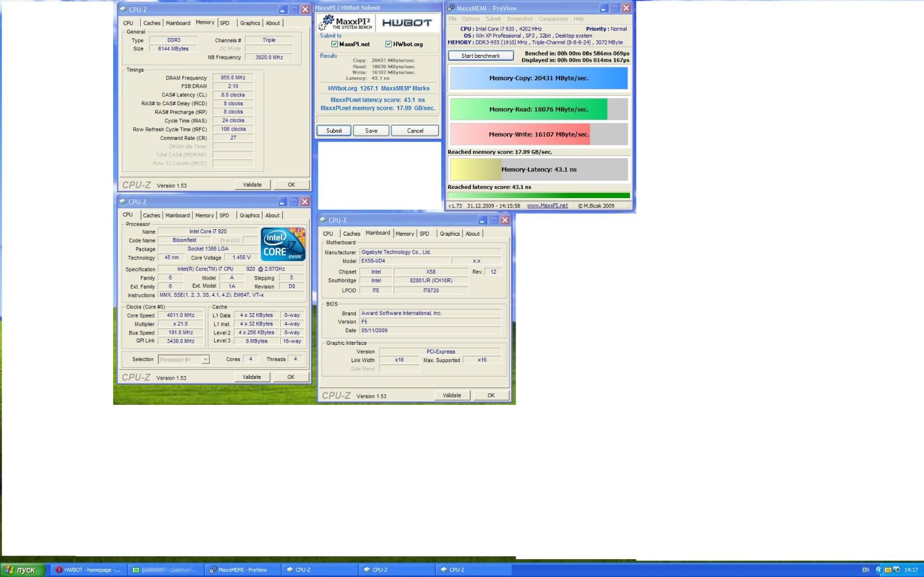Viewport: 924px width, 577px height.
Task: Click the MaxxMEMI gear icon in title bar
Action: (451, 8)
